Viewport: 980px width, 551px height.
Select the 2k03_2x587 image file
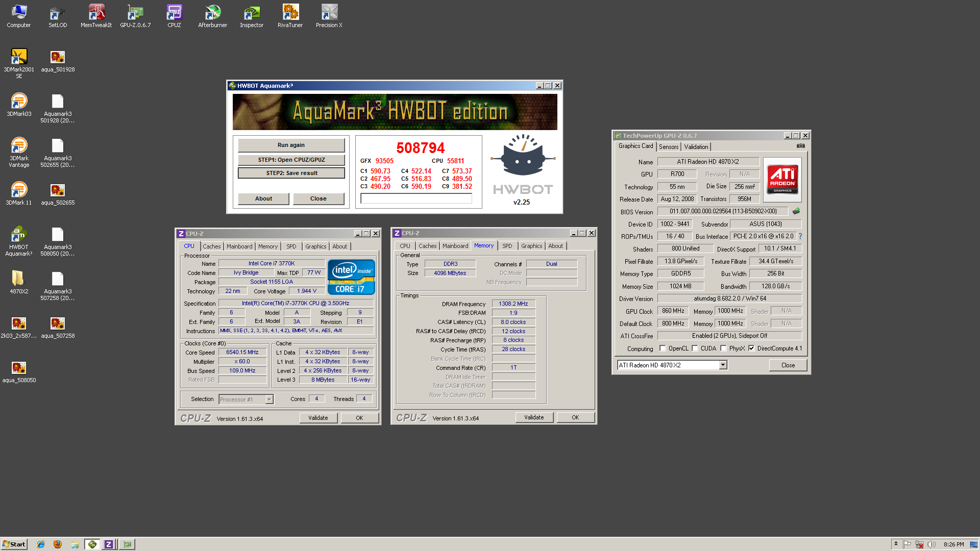tap(19, 328)
